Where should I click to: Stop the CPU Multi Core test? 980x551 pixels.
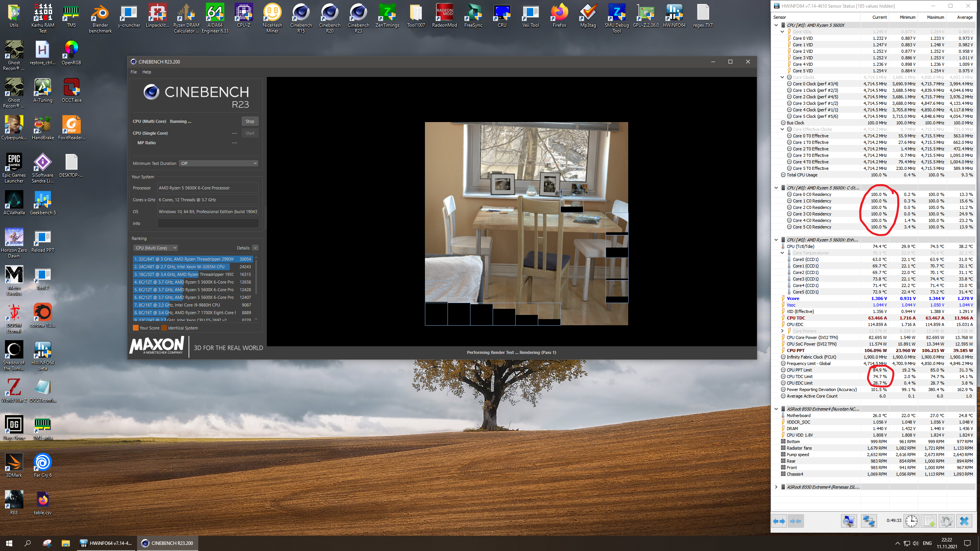[250, 121]
